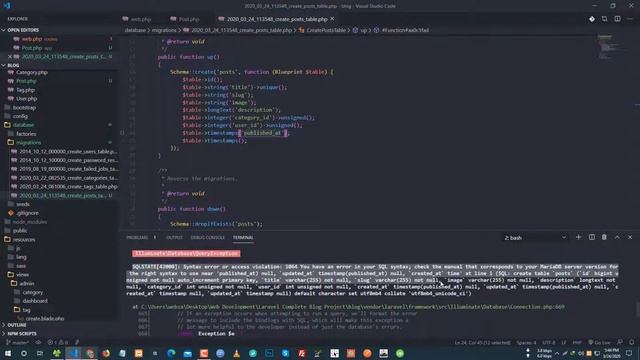Click the code minimap preview
640x360 pixels.
coord(608,47)
